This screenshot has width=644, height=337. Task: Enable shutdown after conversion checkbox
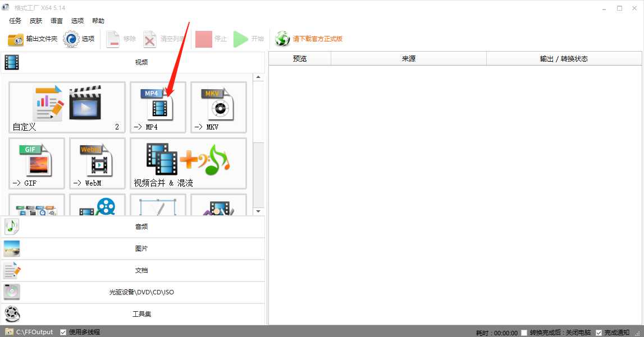tap(524, 333)
